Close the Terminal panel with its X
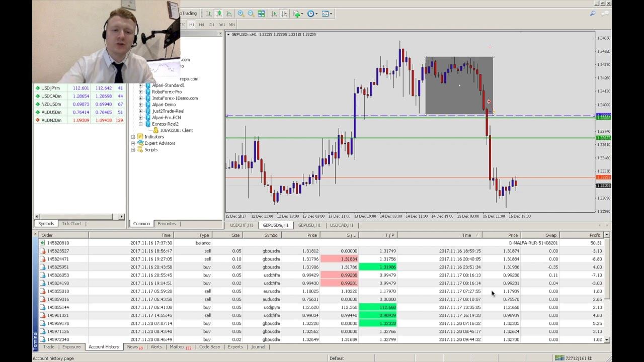 coord(35,235)
